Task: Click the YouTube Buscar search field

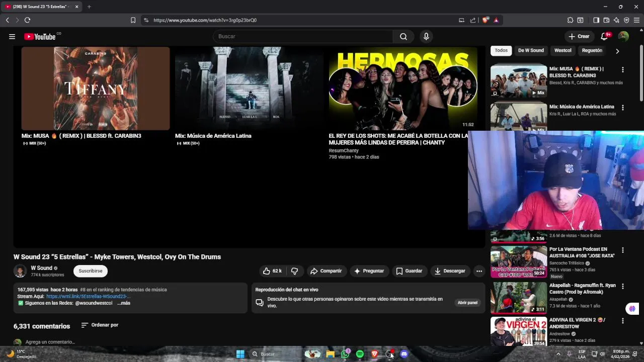Action: 303,36
